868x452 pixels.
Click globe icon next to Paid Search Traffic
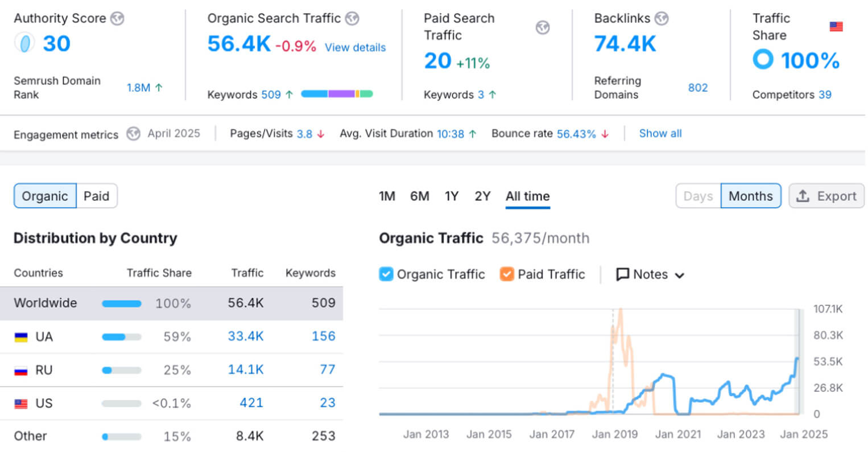click(543, 27)
